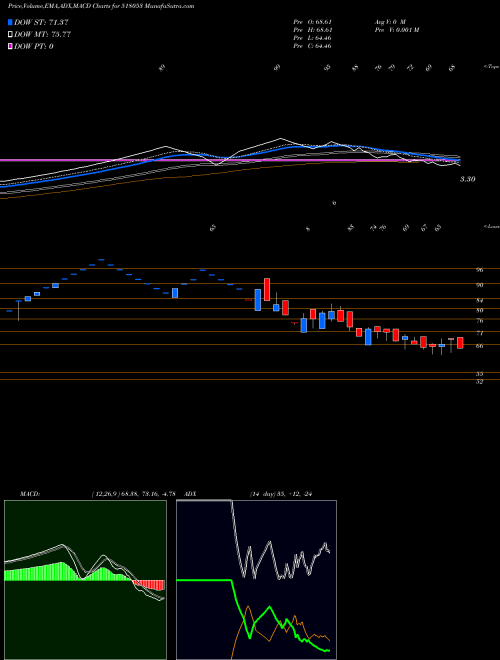The height and width of the screenshot is (660, 500).
Task: Click the magenta DOW PT legend swatch
Action: pos(11,46)
